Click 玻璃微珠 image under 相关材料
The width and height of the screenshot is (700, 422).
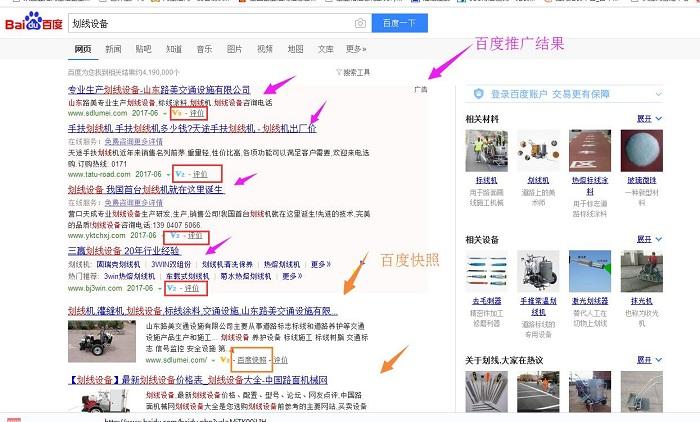point(642,151)
